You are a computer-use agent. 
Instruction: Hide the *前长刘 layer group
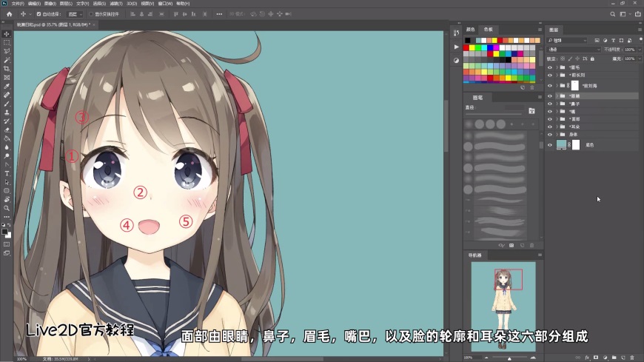550,76
